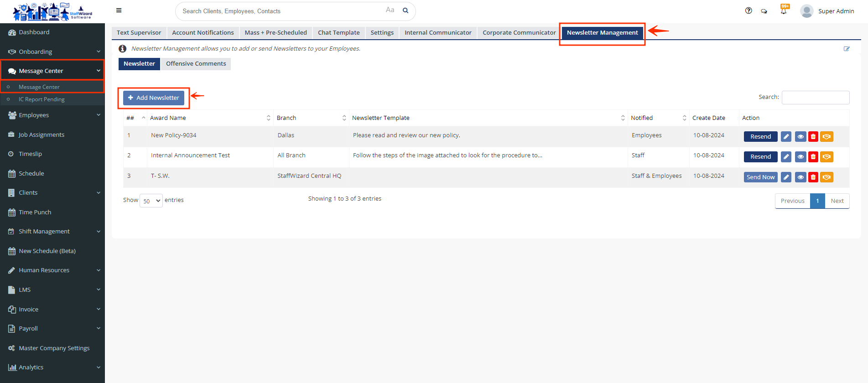868x383 pixels.
Task: Click Send Now for T- S.W.
Action: [x=760, y=177]
